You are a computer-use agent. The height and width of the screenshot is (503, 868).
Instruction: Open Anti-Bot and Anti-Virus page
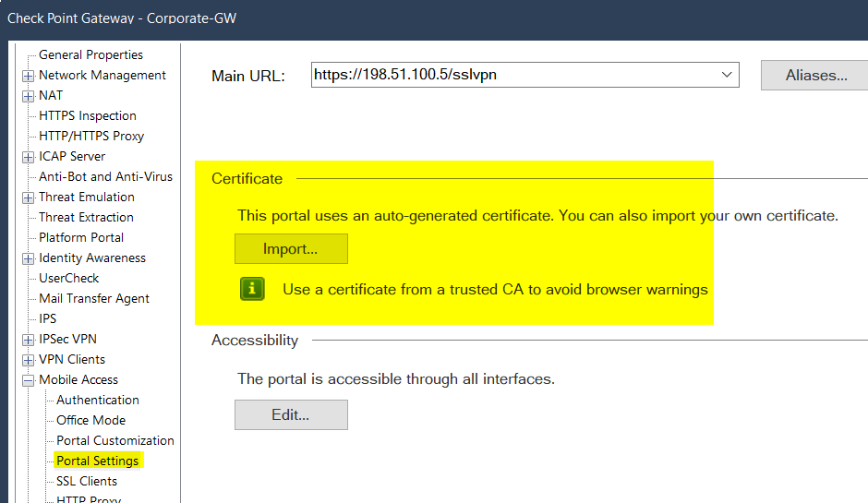pyautogui.click(x=106, y=176)
